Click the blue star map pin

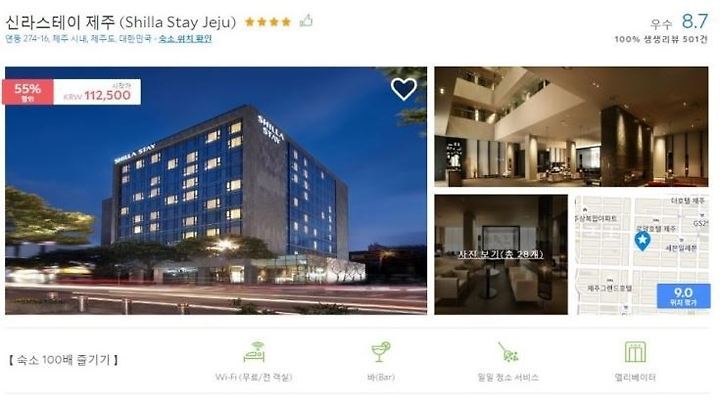pyautogui.click(x=642, y=241)
